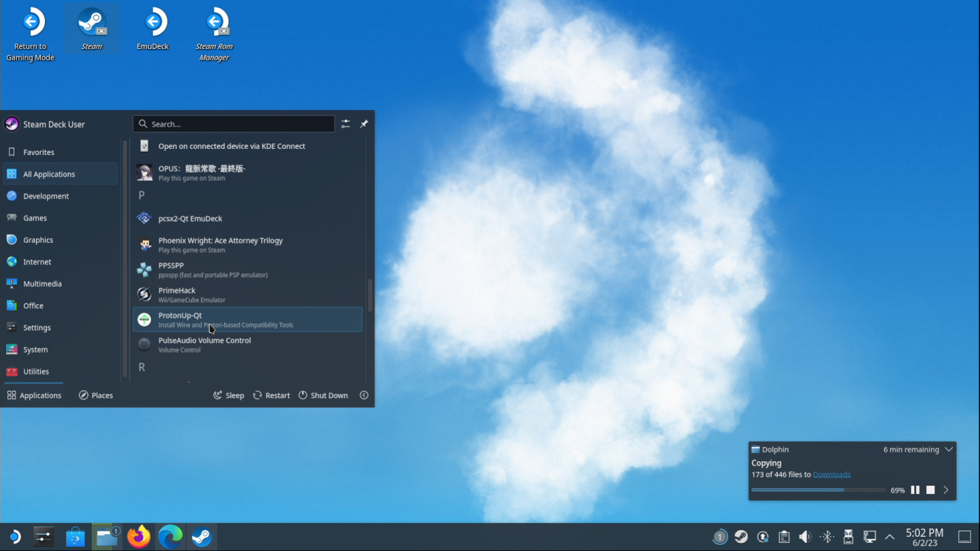980x551 pixels.
Task: Click the Shut Down button
Action: (x=323, y=395)
